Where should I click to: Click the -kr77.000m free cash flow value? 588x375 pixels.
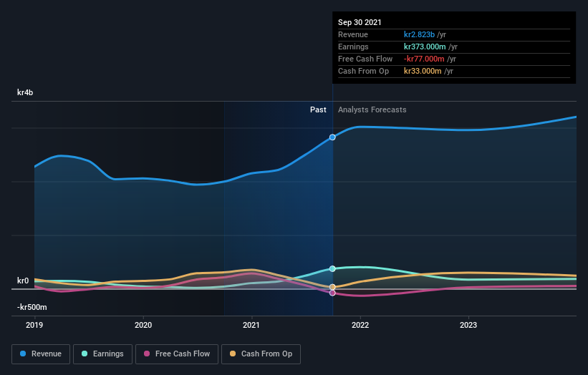(424, 59)
